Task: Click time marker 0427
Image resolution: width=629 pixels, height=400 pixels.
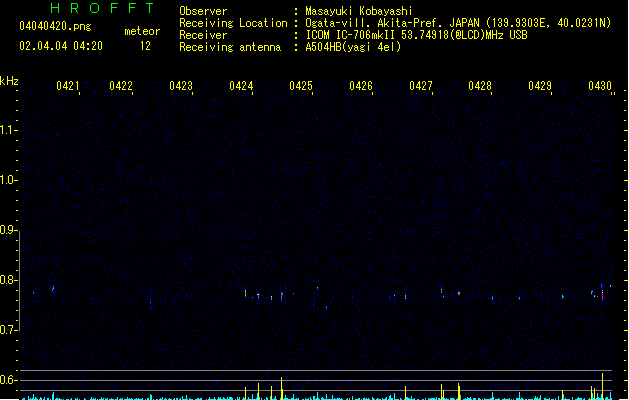Action: (421, 86)
